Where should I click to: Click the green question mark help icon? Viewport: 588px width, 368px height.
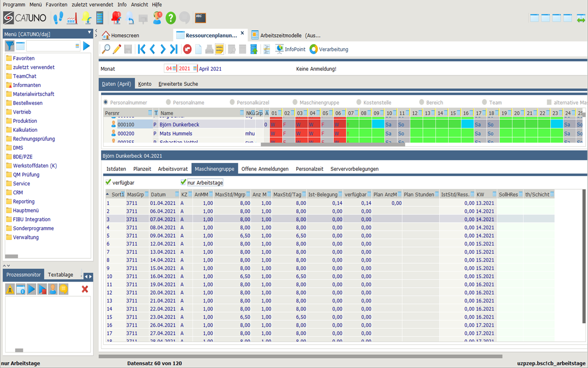[x=171, y=18]
